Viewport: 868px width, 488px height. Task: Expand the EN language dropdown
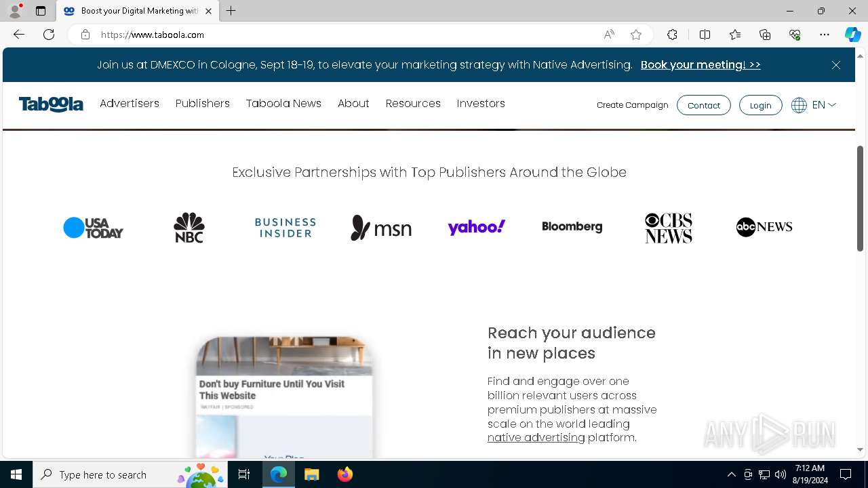point(824,105)
